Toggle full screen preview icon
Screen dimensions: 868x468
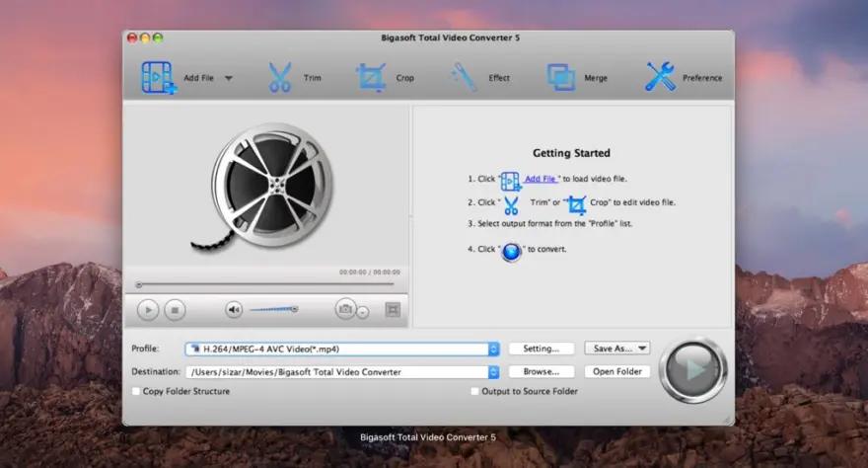pos(393,310)
